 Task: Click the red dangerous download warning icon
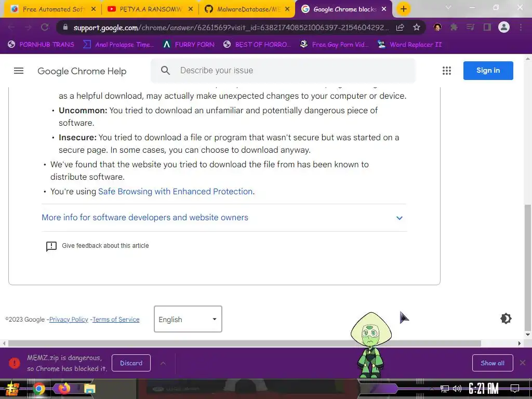click(x=14, y=363)
